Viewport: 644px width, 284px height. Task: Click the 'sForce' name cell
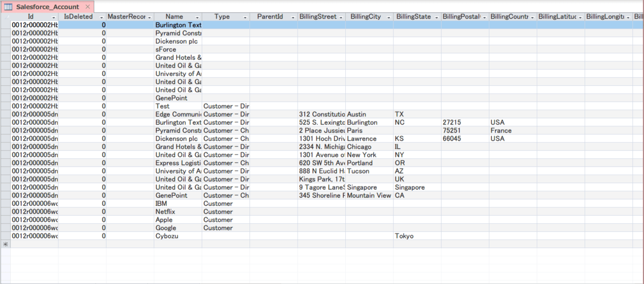pos(178,49)
